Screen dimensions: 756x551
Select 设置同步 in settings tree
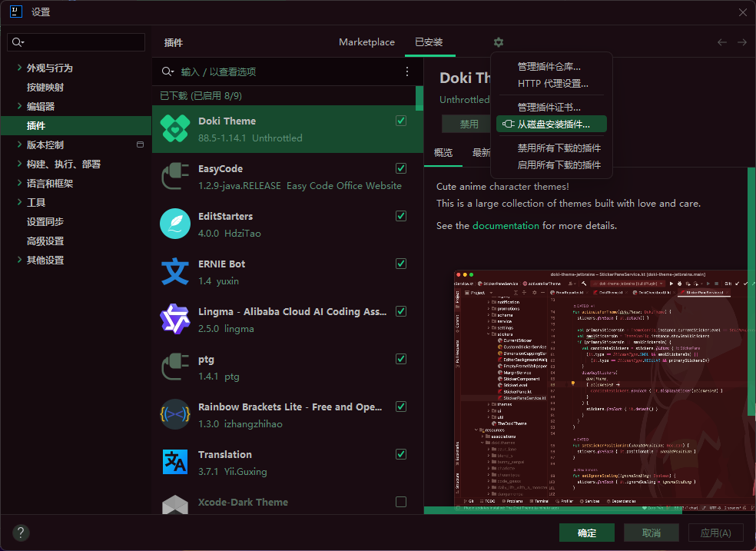[x=45, y=222]
